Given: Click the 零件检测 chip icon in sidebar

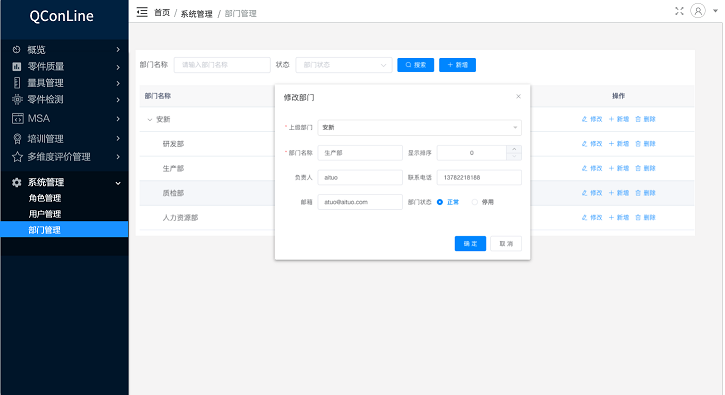Looking at the screenshot, I should click(17, 99).
